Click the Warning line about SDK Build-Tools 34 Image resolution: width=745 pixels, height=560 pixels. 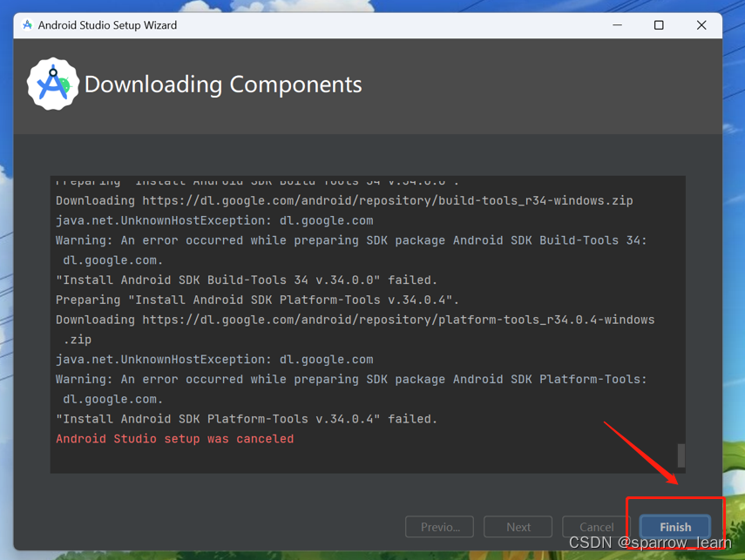click(x=351, y=250)
